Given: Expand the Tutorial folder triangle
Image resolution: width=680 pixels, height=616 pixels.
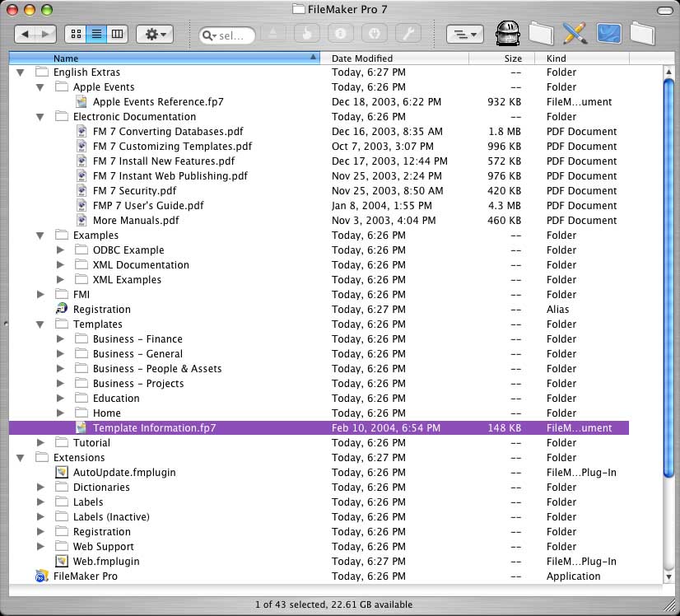Looking at the screenshot, I should coord(40,442).
